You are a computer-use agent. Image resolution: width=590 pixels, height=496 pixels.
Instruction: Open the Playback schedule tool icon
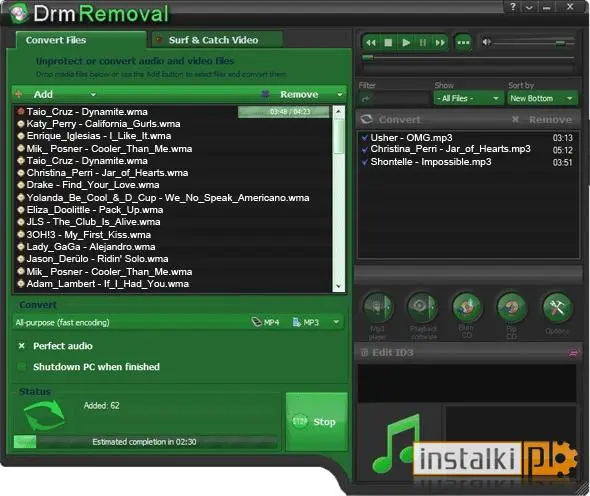pyautogui.click(x=423, y=307)
